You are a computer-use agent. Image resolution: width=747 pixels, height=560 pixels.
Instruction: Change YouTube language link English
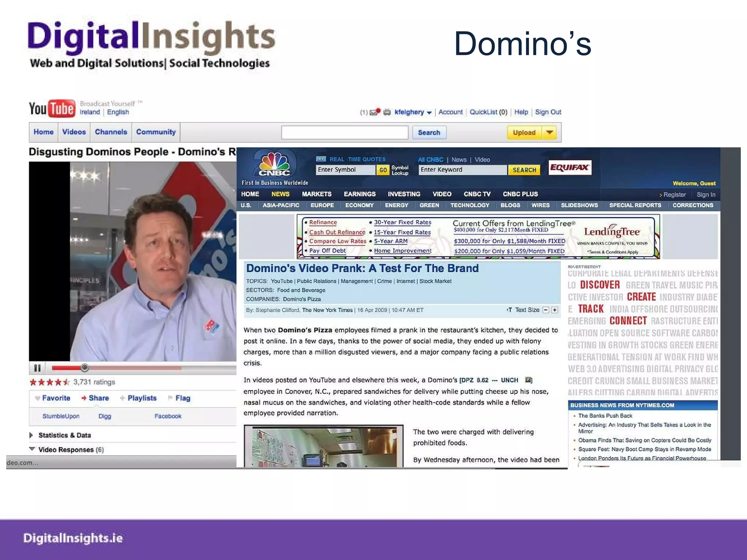pyautogui.click(x=118, y=112)
